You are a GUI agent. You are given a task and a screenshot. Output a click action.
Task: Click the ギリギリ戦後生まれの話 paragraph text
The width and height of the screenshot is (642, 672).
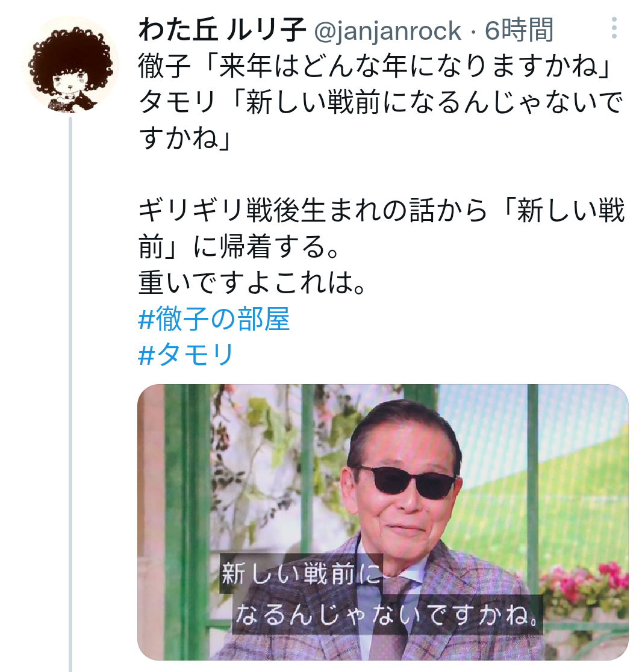381,228
